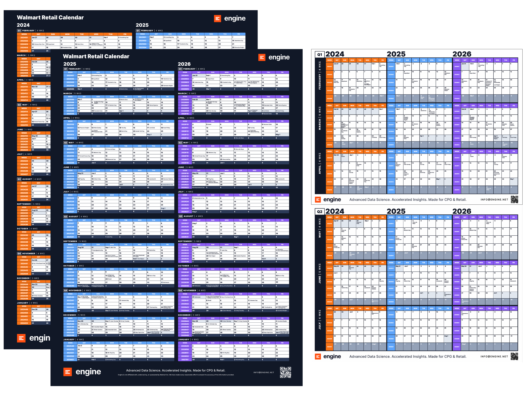Click the 'Walmart Retail Calendar' title on the back poster

pyautogui.click(x=50, y=17)
